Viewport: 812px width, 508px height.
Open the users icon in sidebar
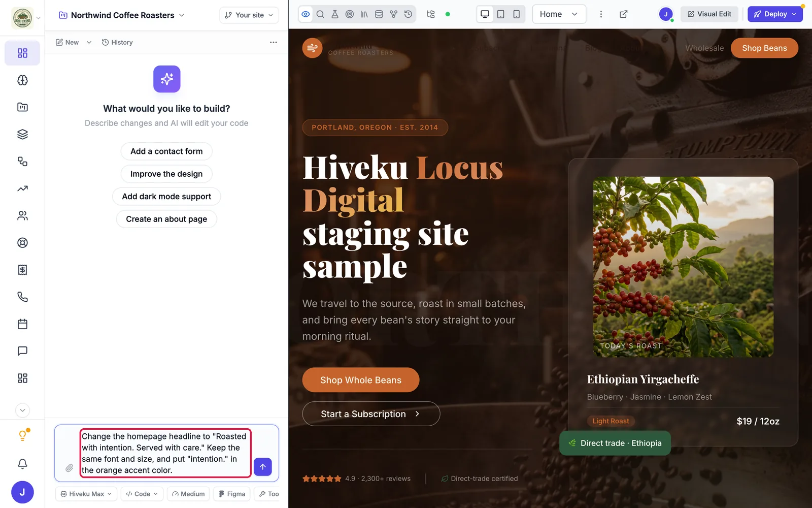(22, 216)
